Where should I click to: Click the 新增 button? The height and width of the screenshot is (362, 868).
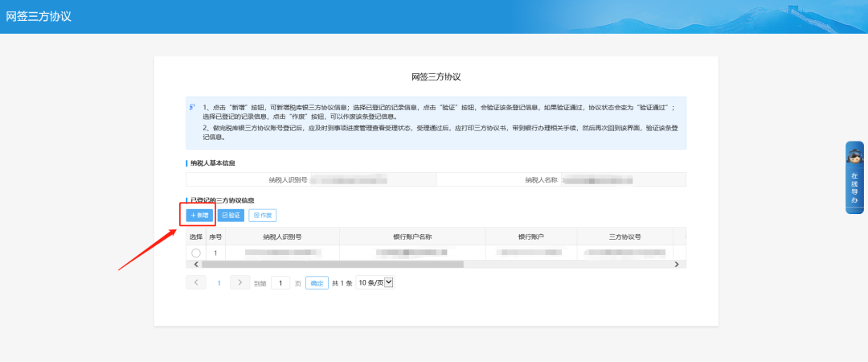tap(199, 215)
